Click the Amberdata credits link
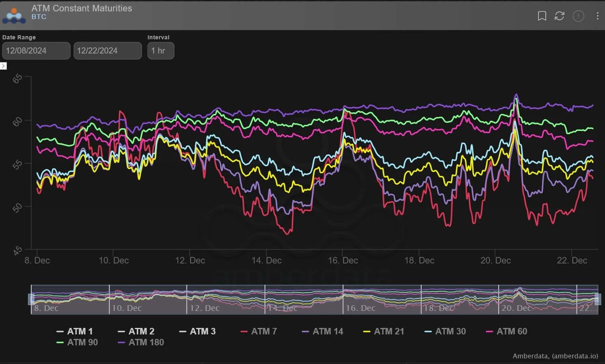This screenshot has height=364, width=605. pos(555,356)
